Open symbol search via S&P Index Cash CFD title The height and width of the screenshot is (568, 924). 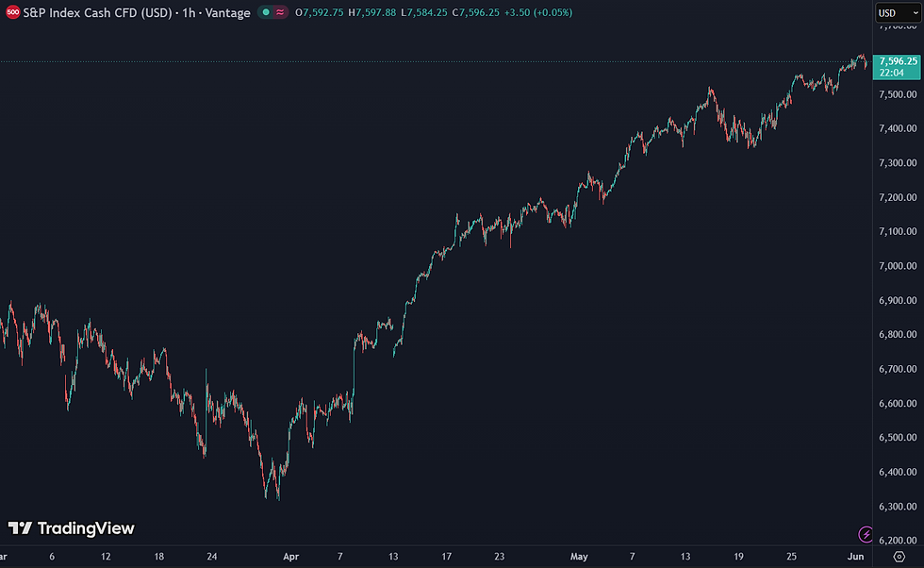point(137,12)
